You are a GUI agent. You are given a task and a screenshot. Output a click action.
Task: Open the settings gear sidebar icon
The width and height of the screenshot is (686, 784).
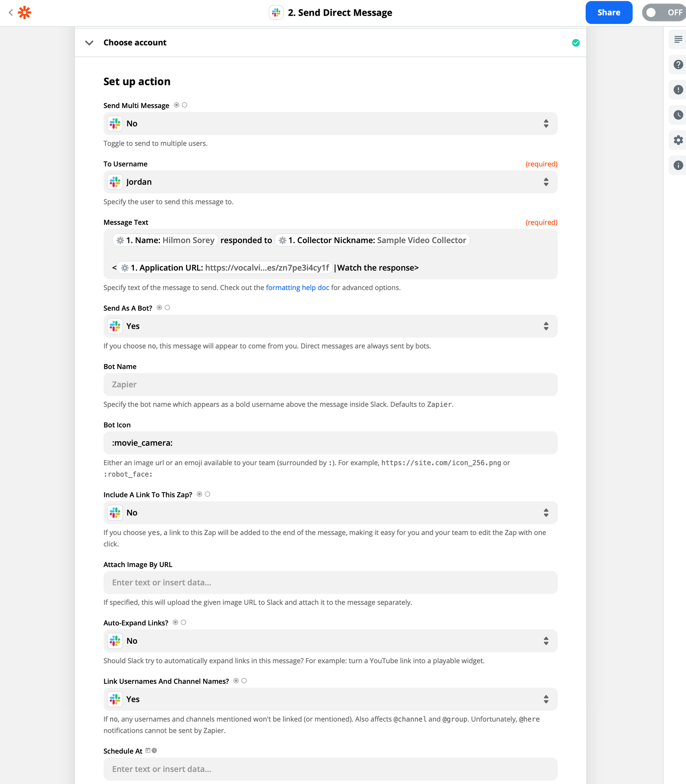coord(678,140)
